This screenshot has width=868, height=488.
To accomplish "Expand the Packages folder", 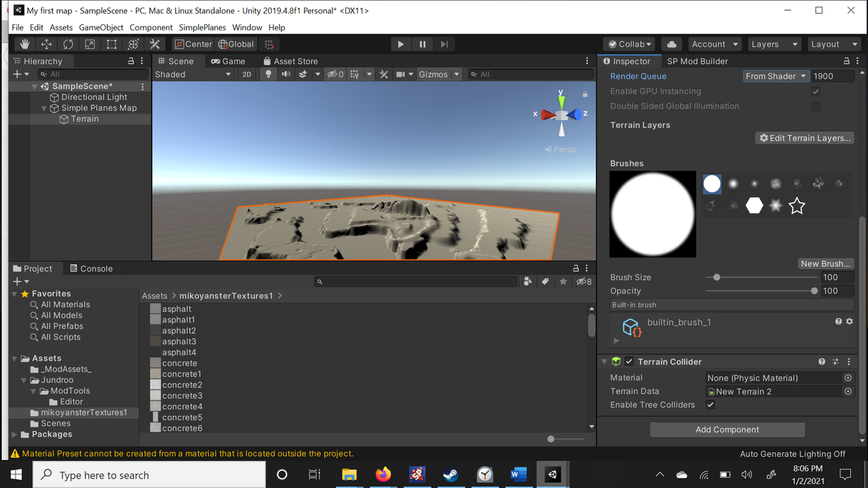I will (14, 434).
